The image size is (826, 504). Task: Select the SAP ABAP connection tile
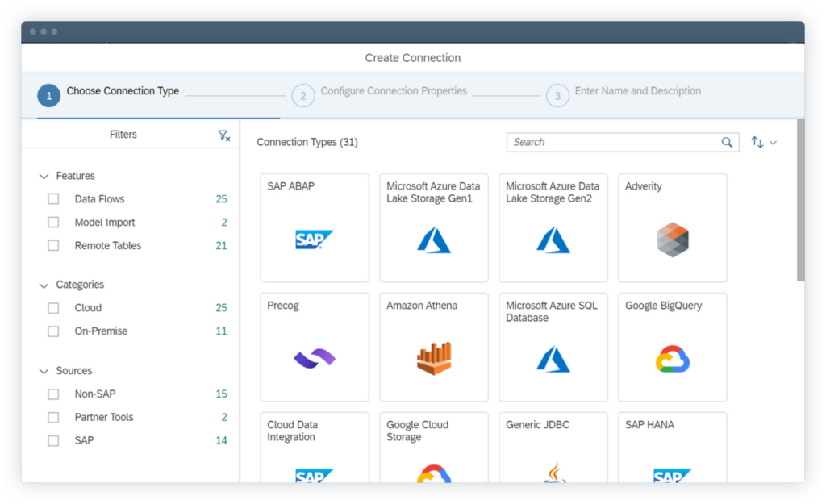314,227
